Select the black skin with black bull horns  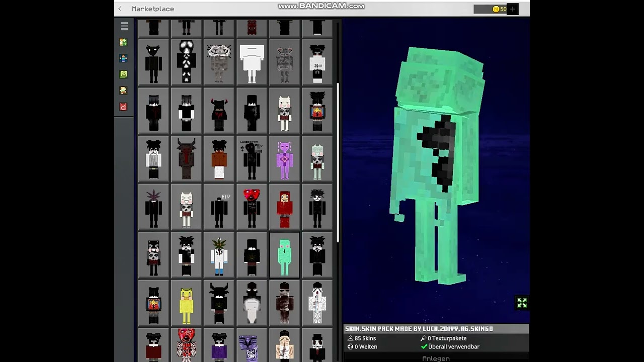(x=219, y=304)
